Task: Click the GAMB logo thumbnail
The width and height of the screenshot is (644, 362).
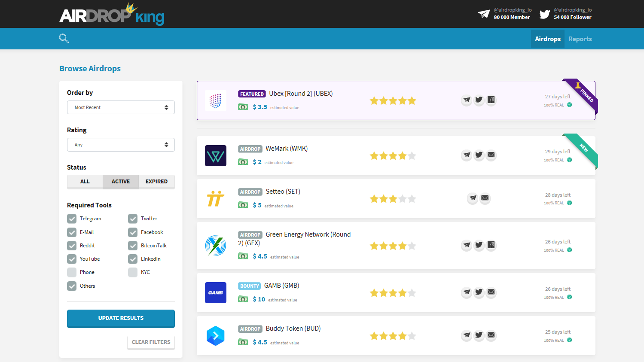Action: (x=216, y=292)
